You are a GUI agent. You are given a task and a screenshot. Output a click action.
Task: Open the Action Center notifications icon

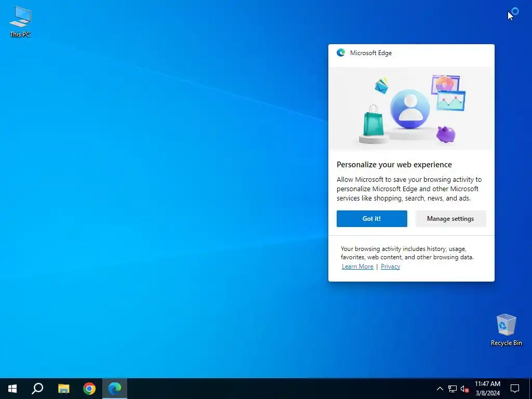515,389
